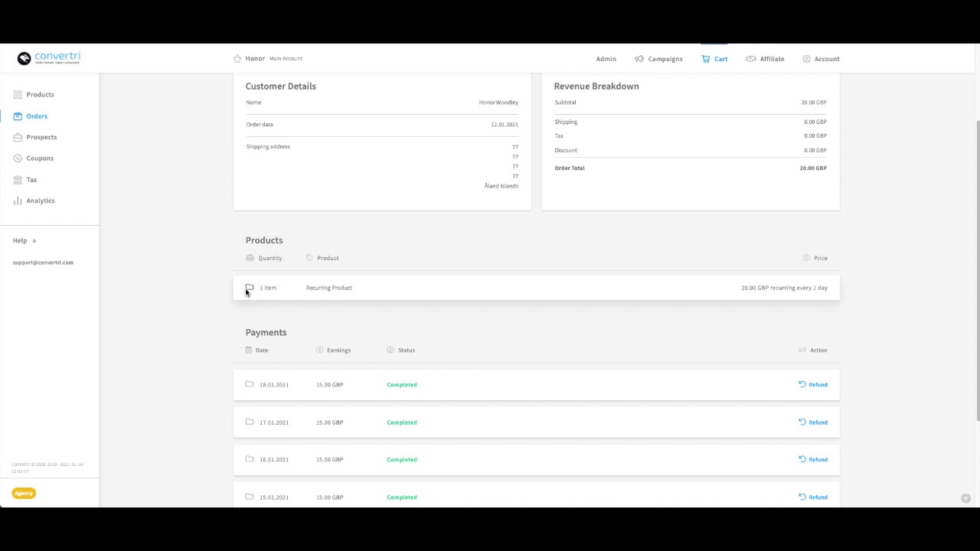
Task: Click the Cart shopping cart icon
Action: [x=706, y=59]
